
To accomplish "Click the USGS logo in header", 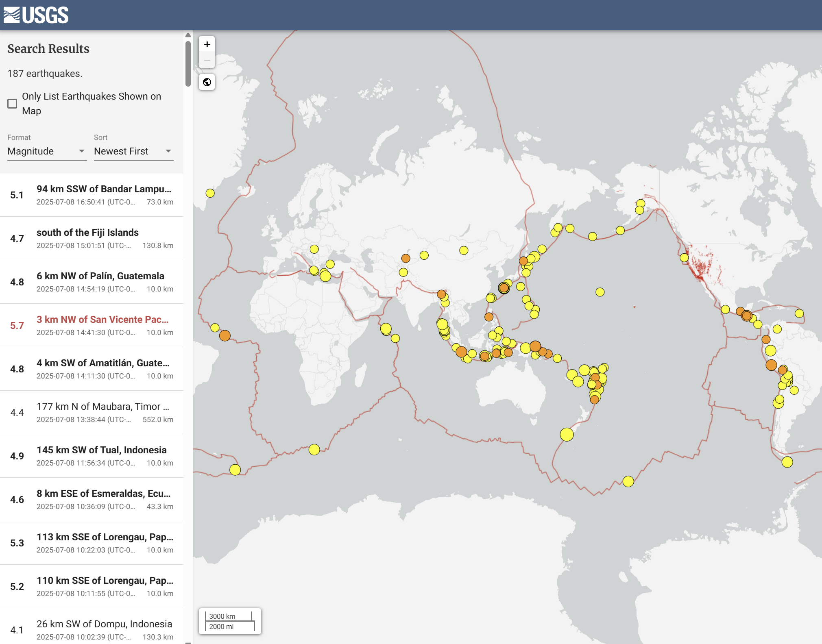I will (36, 15).
